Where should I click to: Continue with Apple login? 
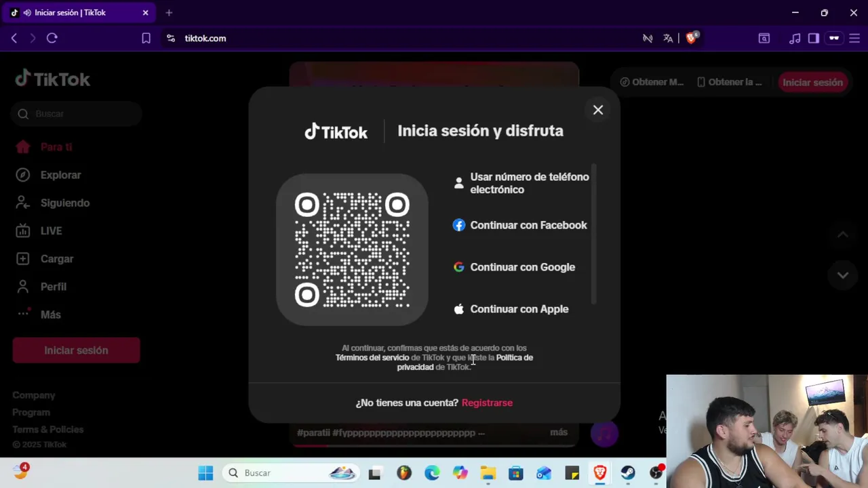[511, 309]
